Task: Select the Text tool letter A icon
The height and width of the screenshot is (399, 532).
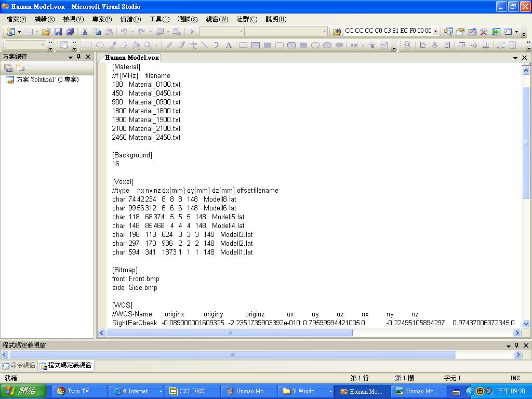Action: 229,45
